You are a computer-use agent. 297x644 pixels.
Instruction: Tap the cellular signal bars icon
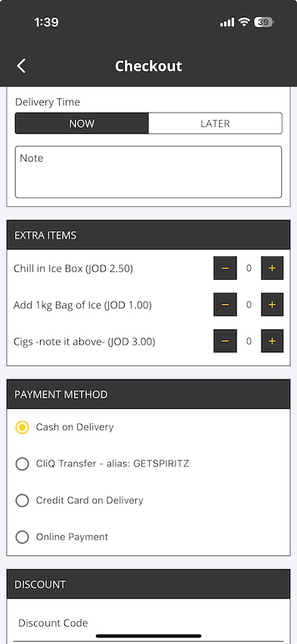click(227, 22)
